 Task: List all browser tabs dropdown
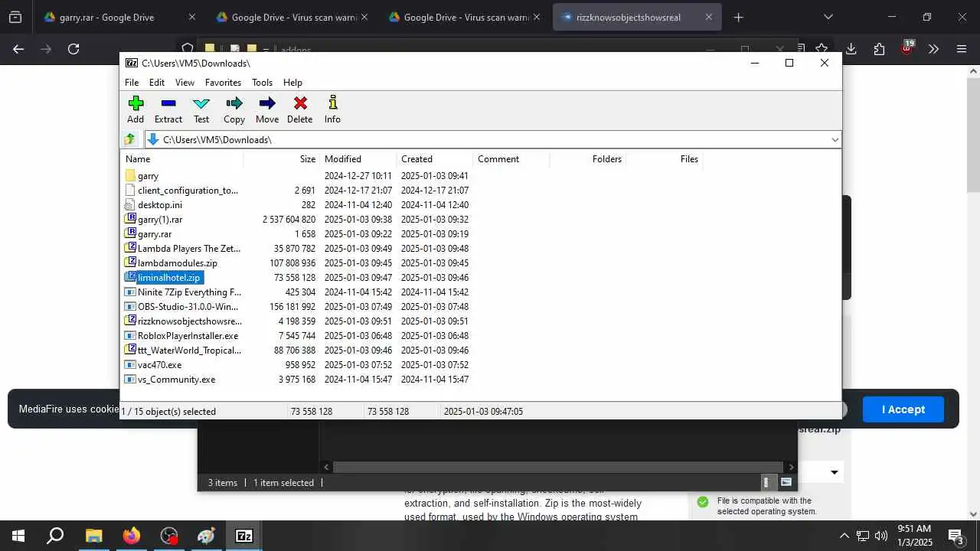[828, 17]
